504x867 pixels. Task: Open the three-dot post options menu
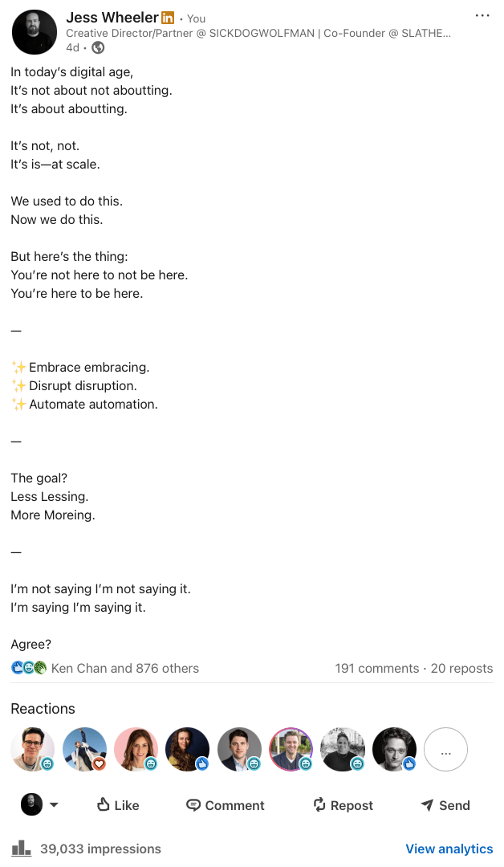[x=482, y=15]
